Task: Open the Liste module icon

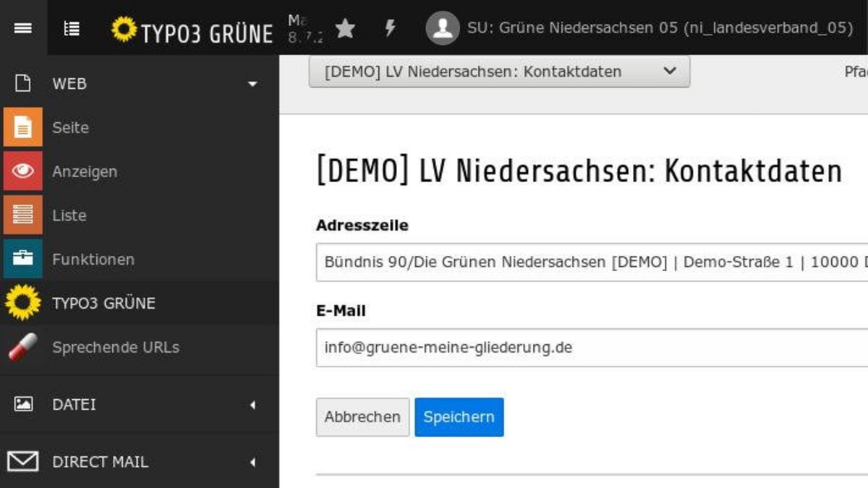Action: (x=23, y=215)
